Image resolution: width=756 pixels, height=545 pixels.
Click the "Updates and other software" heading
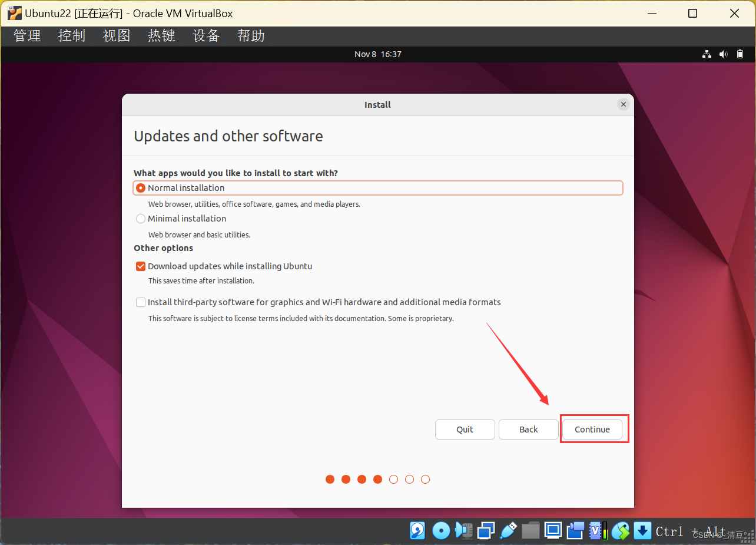pyautogui.click(x=228, y=136)
